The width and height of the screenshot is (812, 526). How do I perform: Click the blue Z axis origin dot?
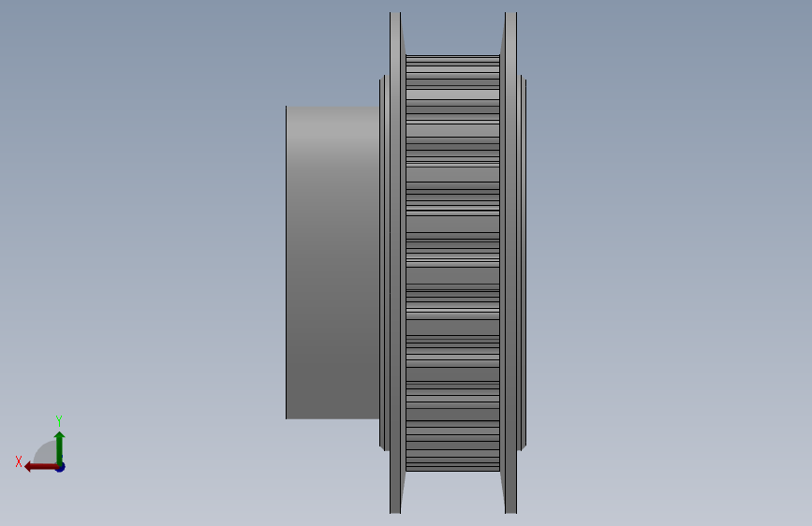(61, 467)
